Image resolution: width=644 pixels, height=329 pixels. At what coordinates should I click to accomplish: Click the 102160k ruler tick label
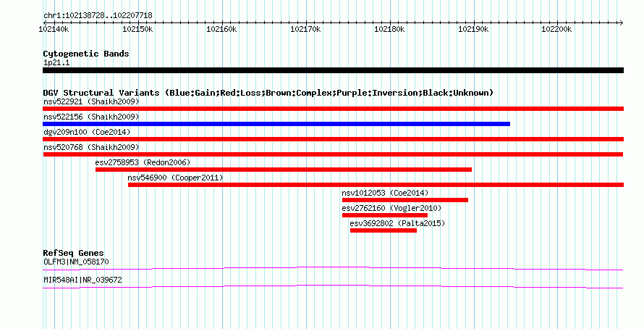point(221,29)
